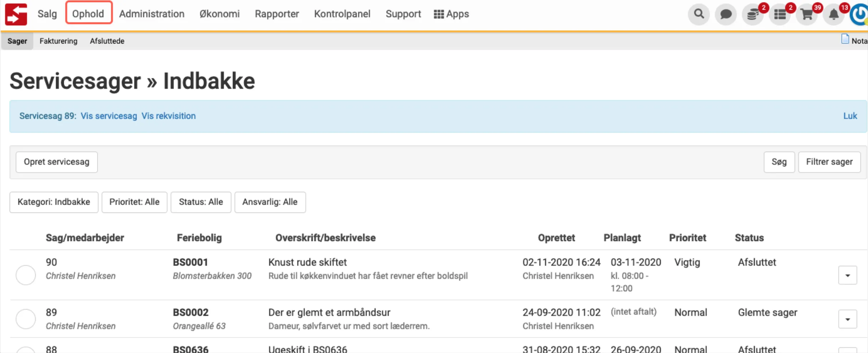
Task: Open the Ophold menu
Action: coord(88,14)
